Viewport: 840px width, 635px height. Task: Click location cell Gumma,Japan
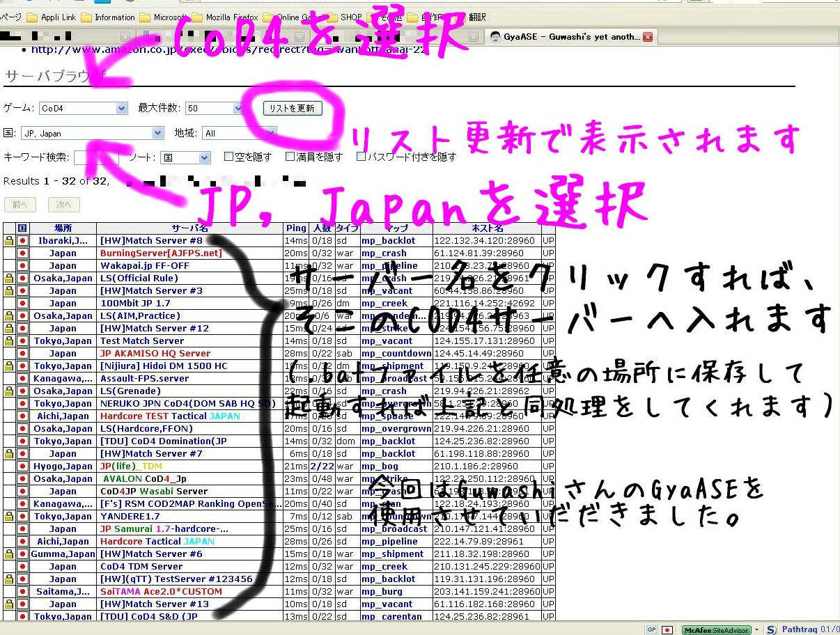63,554
